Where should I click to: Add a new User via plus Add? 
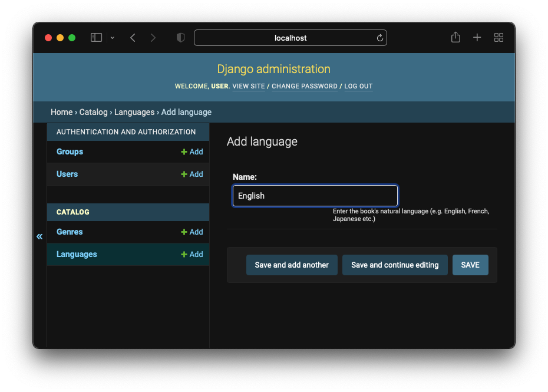[192, 174]
